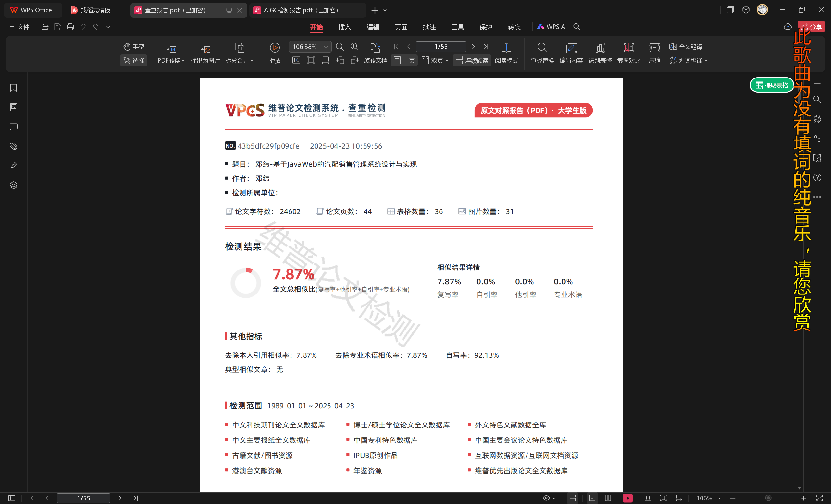Switch to the 开始 ribbon tab

click(x=316, y=27)
